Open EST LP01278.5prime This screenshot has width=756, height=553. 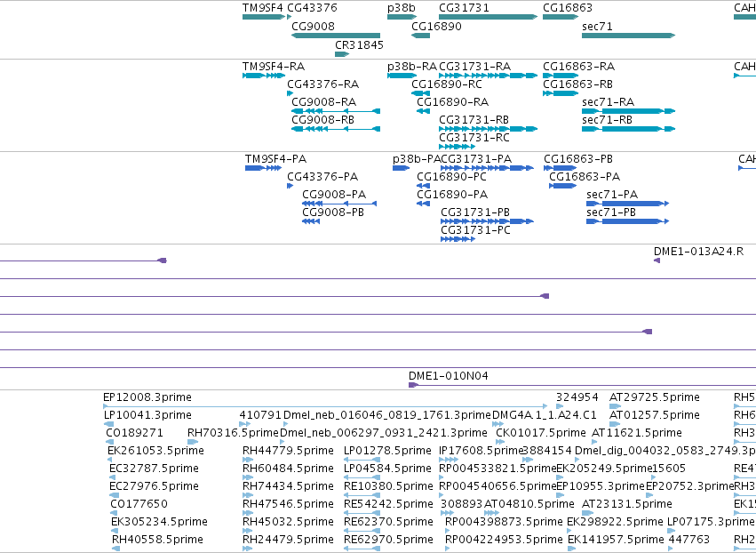pyautogui.click(x=387, y=451)
